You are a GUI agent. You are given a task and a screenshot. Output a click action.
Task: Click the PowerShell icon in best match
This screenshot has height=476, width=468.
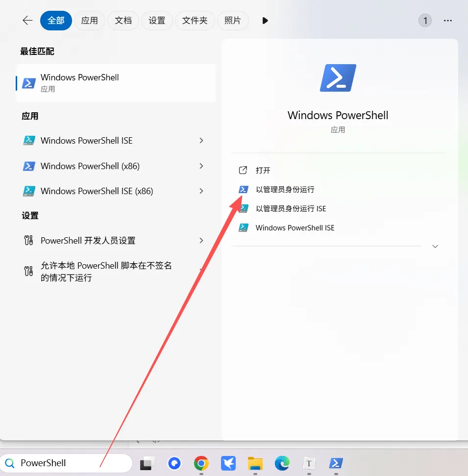click(29, 83)
